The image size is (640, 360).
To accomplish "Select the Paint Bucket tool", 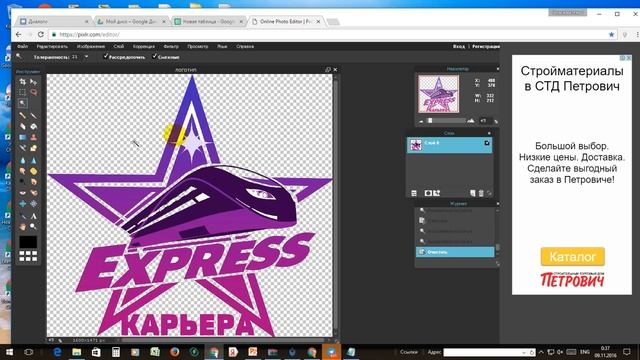I will point(33,127).
